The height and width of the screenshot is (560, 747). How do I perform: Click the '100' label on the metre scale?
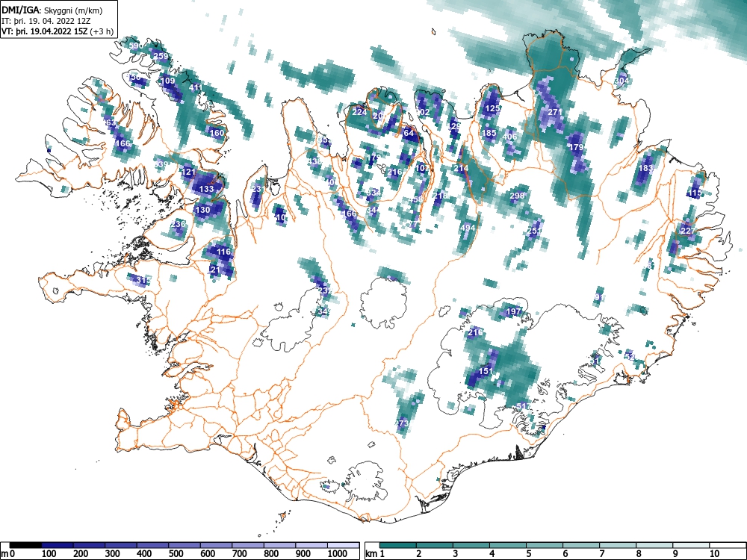[49, 554]
